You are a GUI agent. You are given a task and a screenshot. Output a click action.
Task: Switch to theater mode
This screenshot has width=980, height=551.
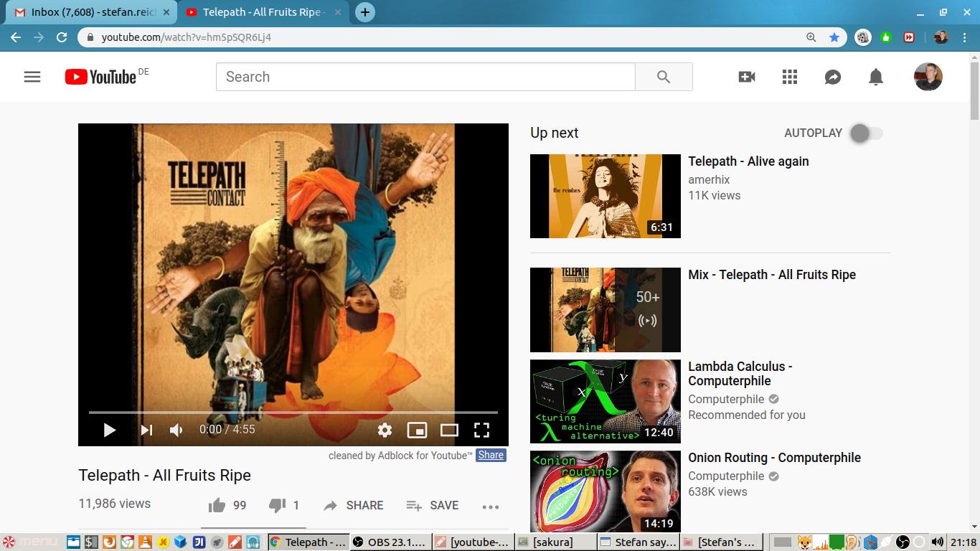click(x=449, y=430)
